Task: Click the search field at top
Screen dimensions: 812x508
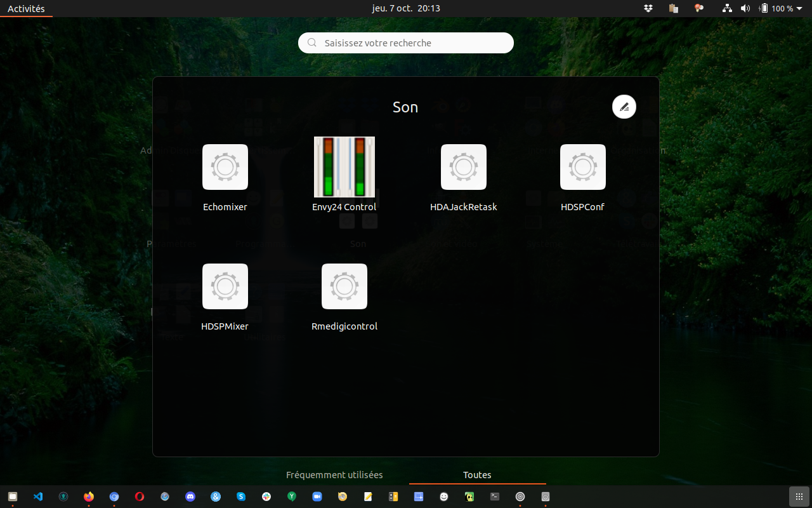Action: [x=406, y=43]
